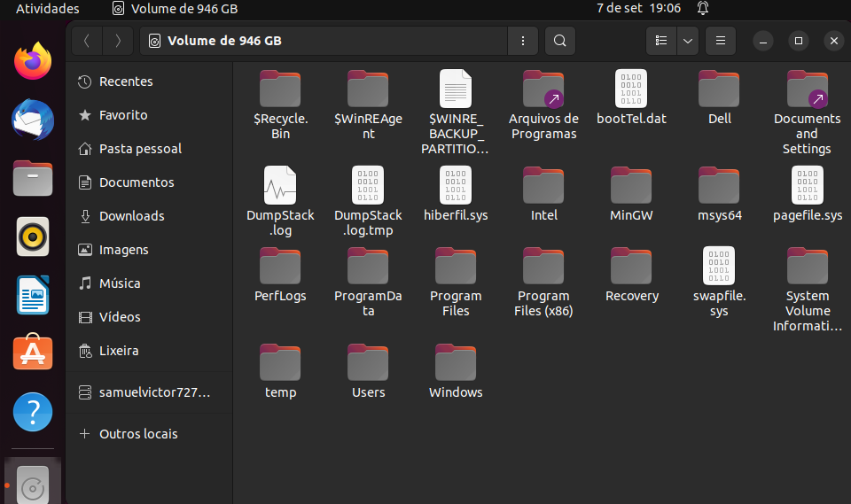This screenshot has width=851, height=504.
Task: Click the Volume de 946 GB path bar
Action: click(324, 41)
